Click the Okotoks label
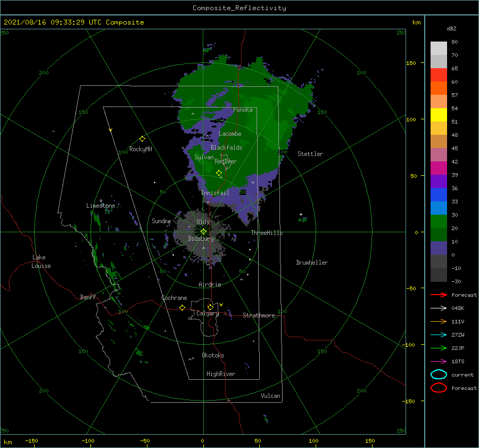 click(x=213, y=355)
